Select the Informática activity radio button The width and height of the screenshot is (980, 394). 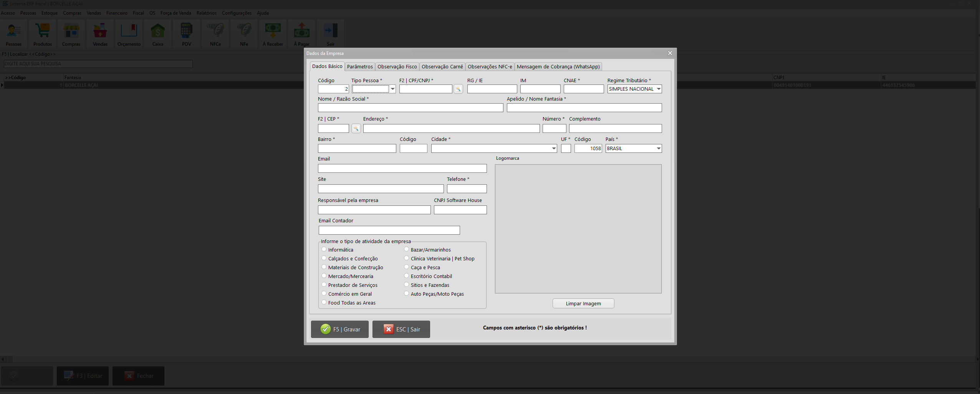pos(324,249)
